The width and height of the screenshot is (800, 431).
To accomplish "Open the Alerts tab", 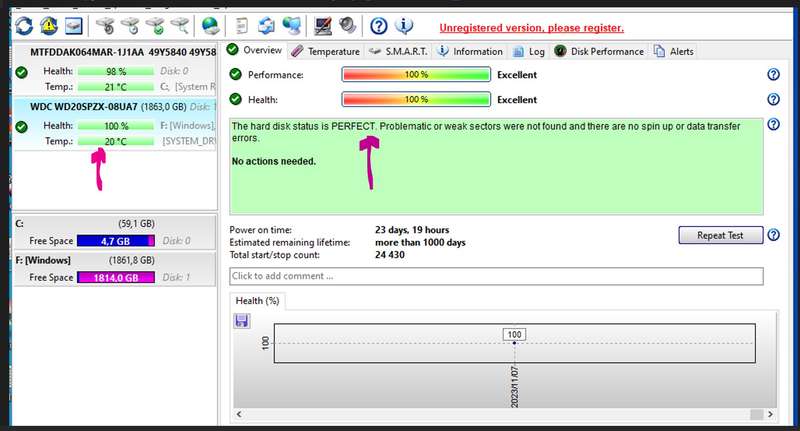I will point(673,51).
